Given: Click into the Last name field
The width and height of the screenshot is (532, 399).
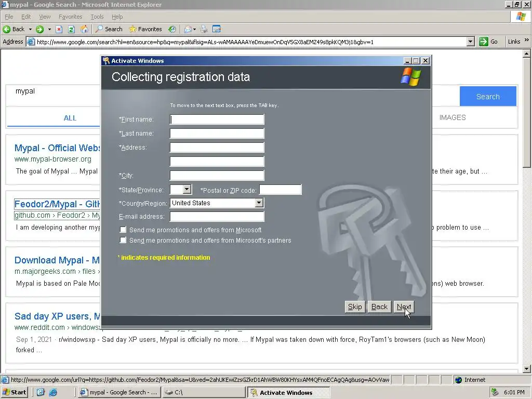Looking at the screenshot, I should click(217, 134).
